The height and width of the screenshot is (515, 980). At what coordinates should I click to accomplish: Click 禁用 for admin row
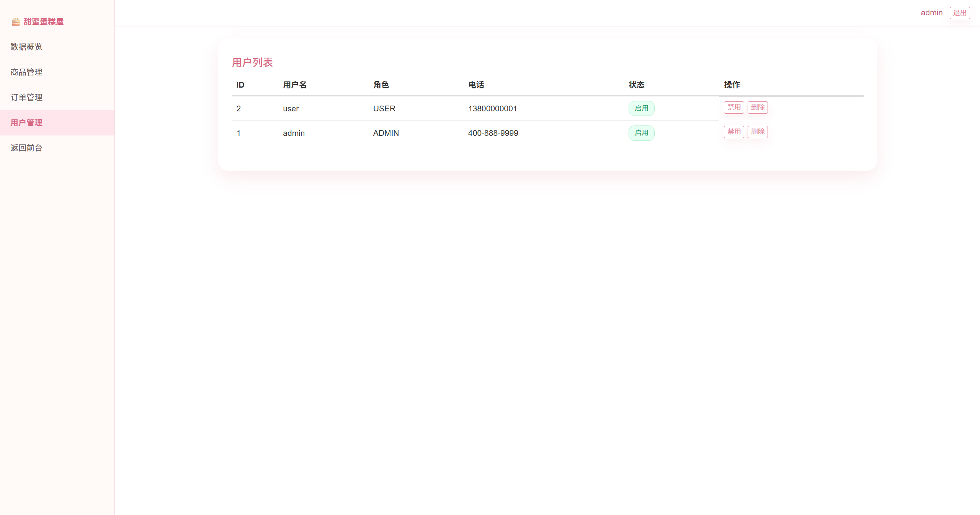(733, 132)
